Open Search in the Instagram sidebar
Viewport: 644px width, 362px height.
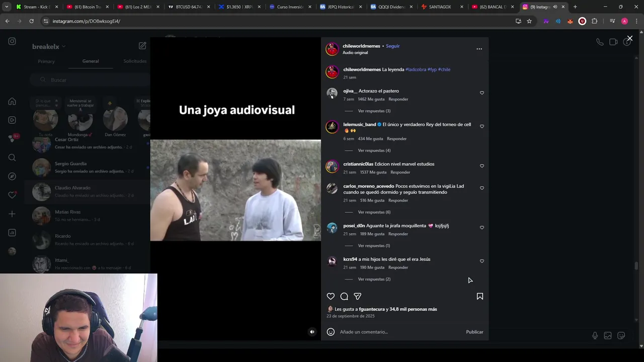pos(12,157)
